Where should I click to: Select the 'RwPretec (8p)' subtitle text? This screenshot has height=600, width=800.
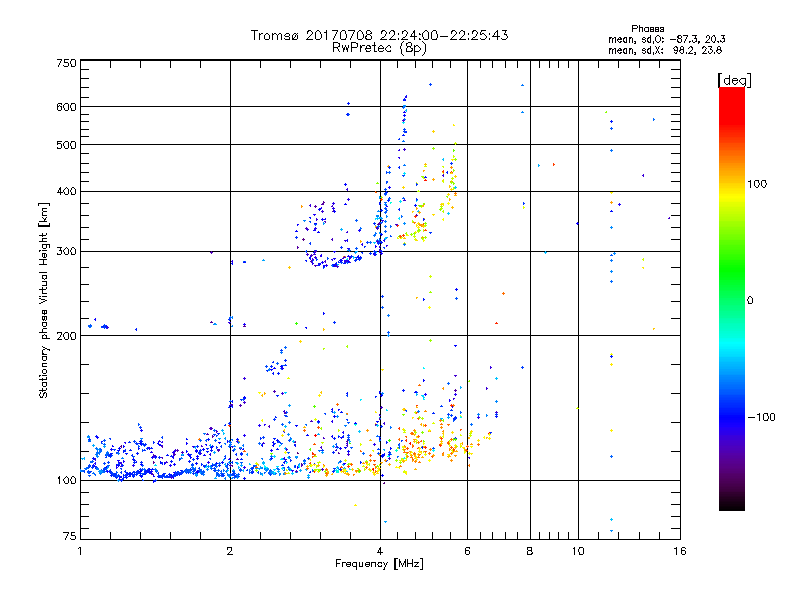coord(379,48)
